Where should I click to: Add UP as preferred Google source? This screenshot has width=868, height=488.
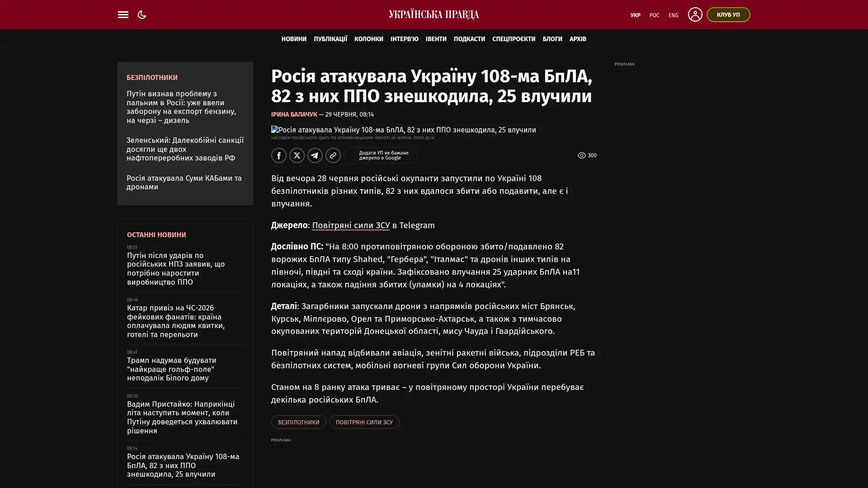tap(381, 155)
